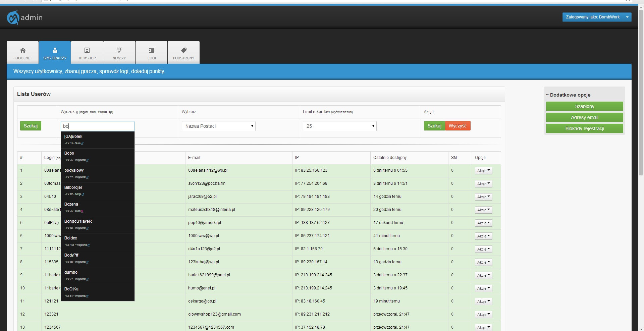Focus the search input containing 'bo'
This screenshot has height=331, width=644.
[x=98, y=126]
